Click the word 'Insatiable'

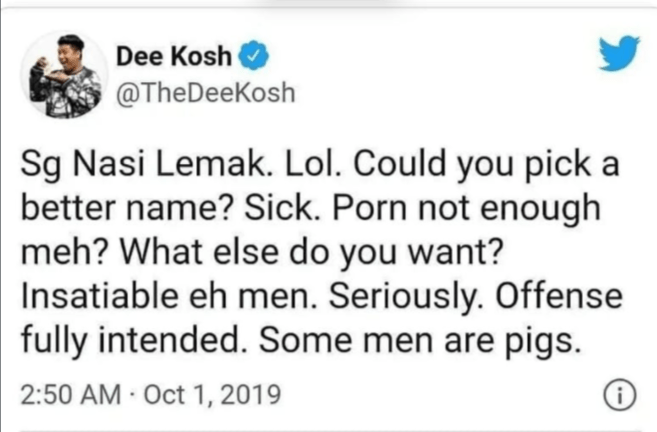[x=100, y=296]
